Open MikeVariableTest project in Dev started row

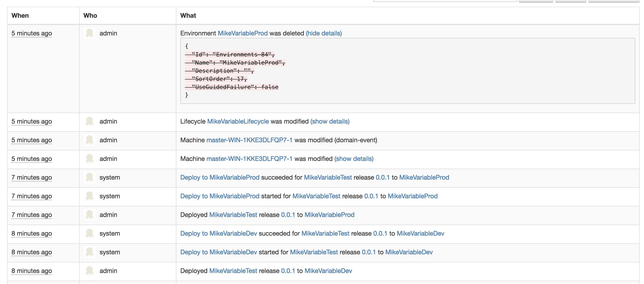pos(314,252)
